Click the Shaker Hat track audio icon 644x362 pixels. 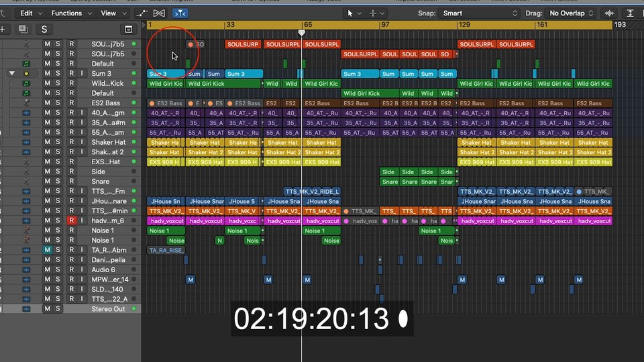(26, 142)
